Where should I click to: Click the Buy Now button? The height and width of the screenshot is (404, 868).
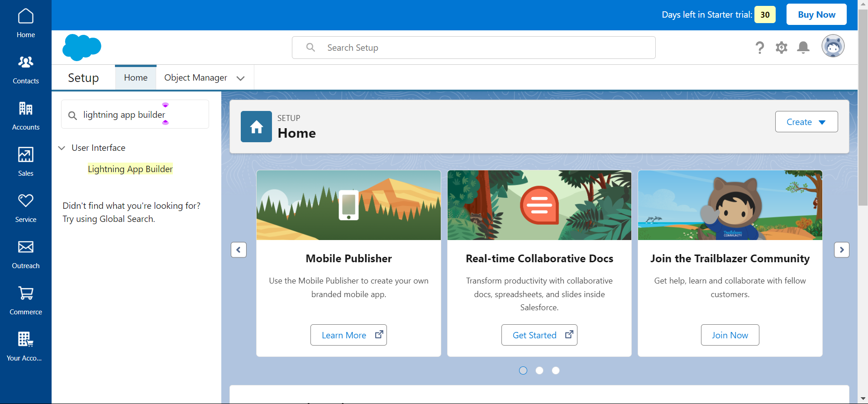816,14
